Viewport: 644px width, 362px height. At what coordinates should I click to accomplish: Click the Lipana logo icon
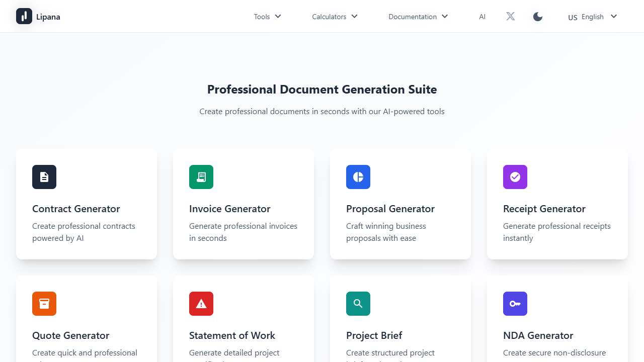coord(24,16)
